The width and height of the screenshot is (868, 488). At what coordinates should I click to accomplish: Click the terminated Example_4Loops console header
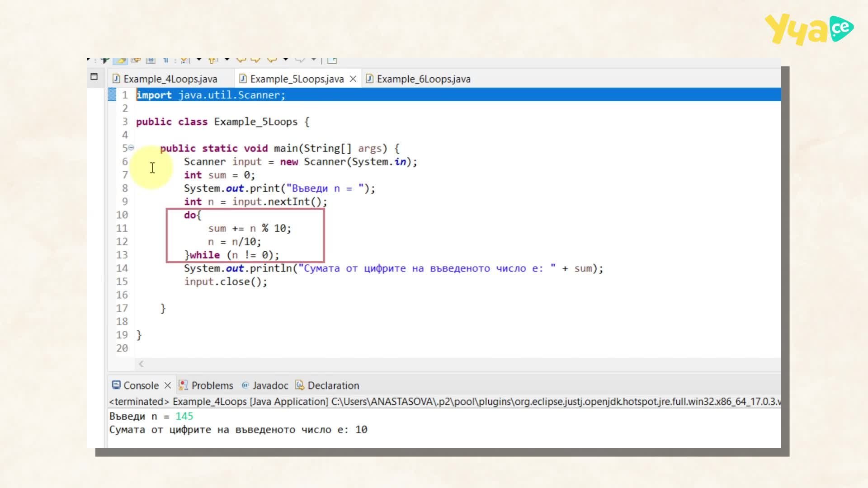[444, 401]
